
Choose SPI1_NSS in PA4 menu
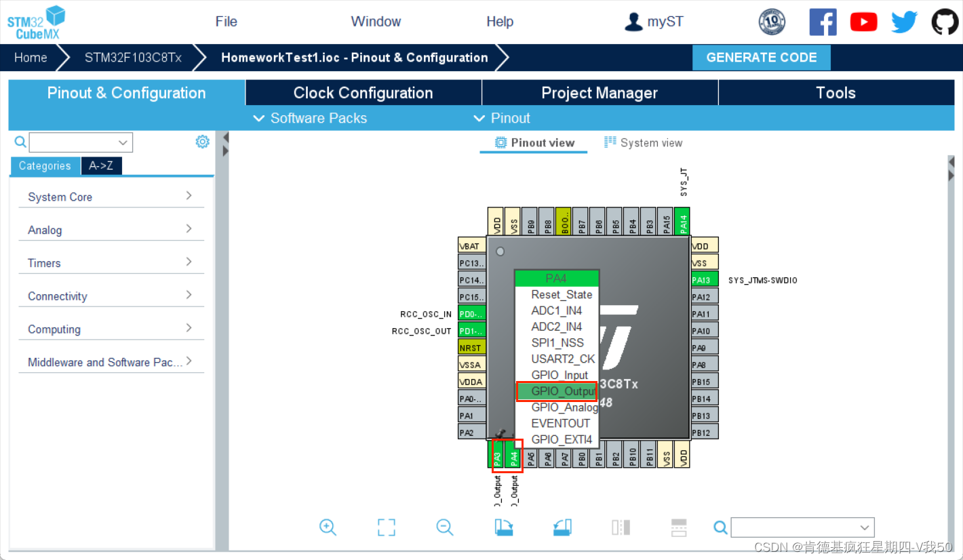point(557,342)
